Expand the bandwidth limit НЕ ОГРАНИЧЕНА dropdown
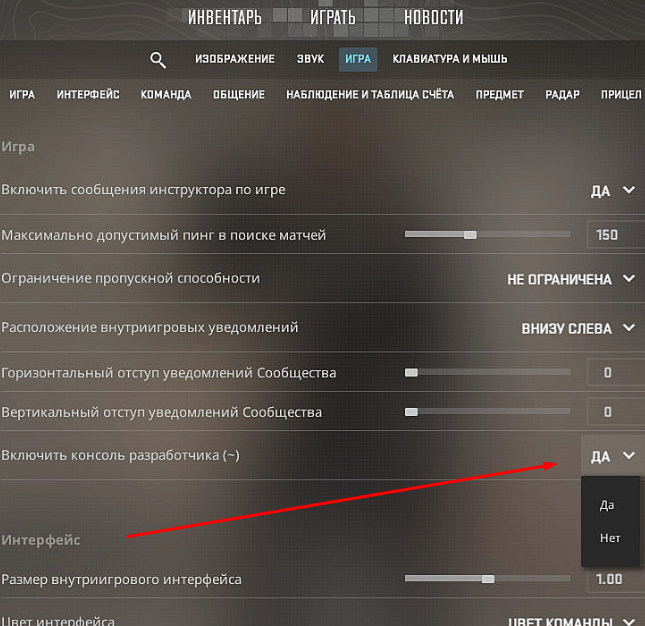This screenshot has height=626, width=645. [571, 279]
